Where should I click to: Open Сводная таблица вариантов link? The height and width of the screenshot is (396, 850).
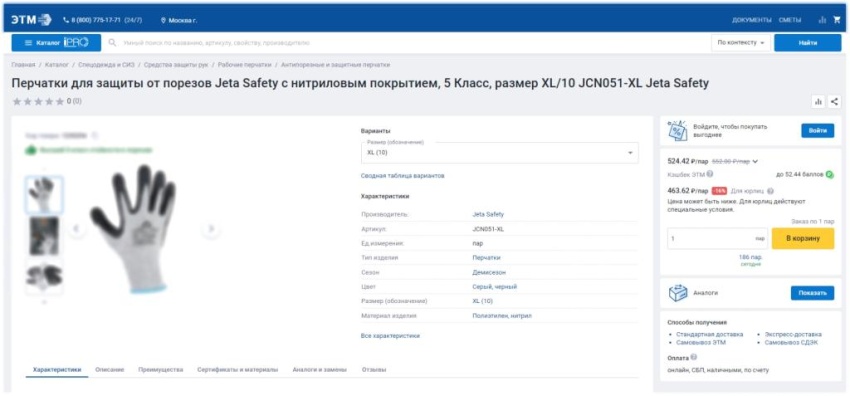402,176
